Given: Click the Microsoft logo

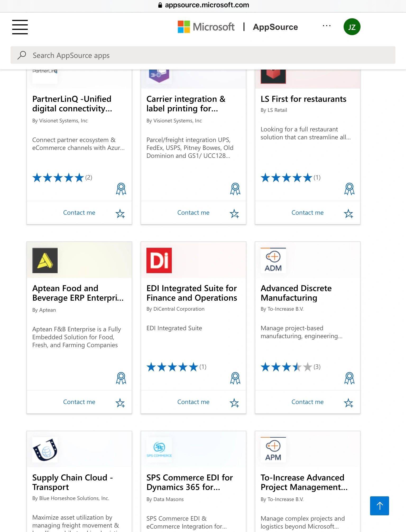Looking at the screenshot, I should pos(206,27).
